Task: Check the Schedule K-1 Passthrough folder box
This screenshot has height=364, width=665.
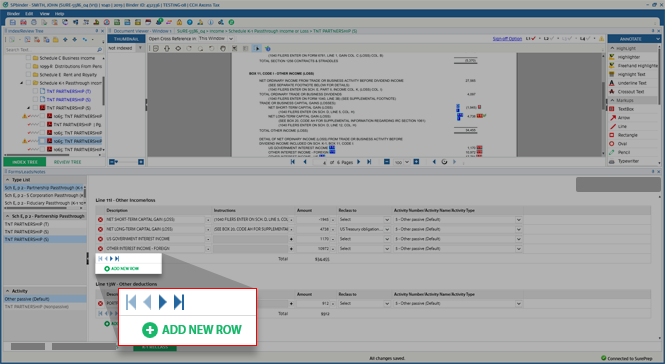Action: (x=28, y=83)
